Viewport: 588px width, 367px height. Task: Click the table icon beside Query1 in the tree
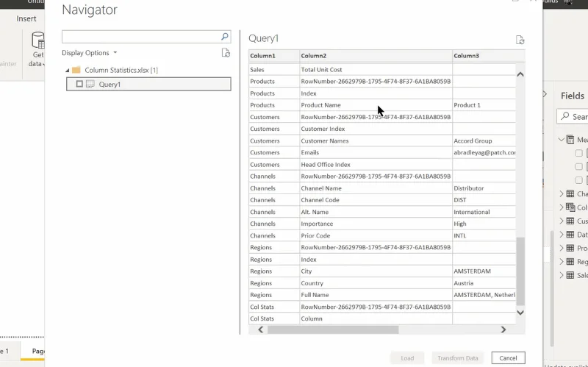click(x=90, y=84)
